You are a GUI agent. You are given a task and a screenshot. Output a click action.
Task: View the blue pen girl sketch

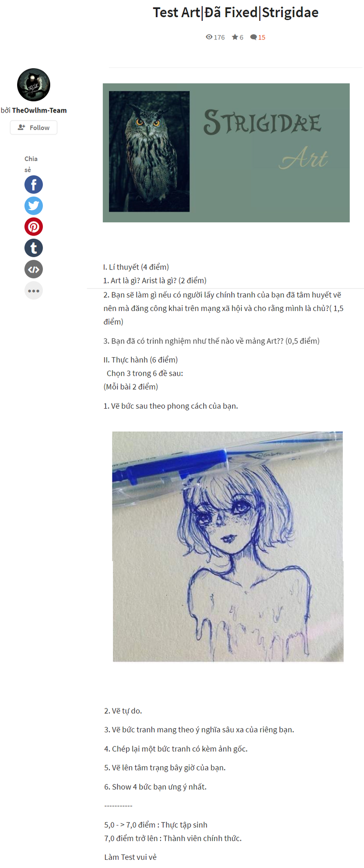coord(228,547)
